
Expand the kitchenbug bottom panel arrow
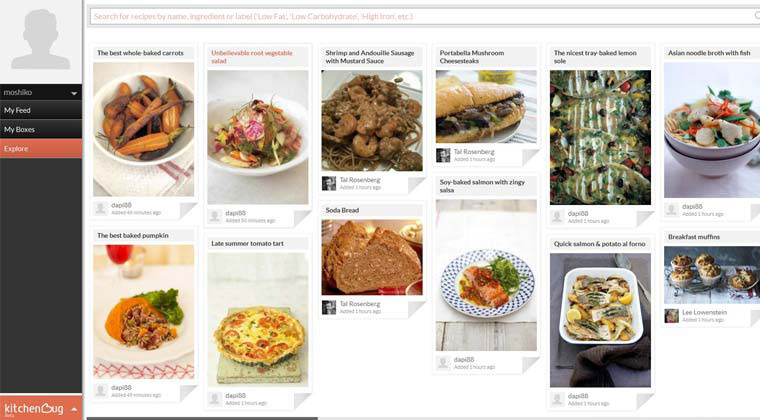(x=74, y=409)
